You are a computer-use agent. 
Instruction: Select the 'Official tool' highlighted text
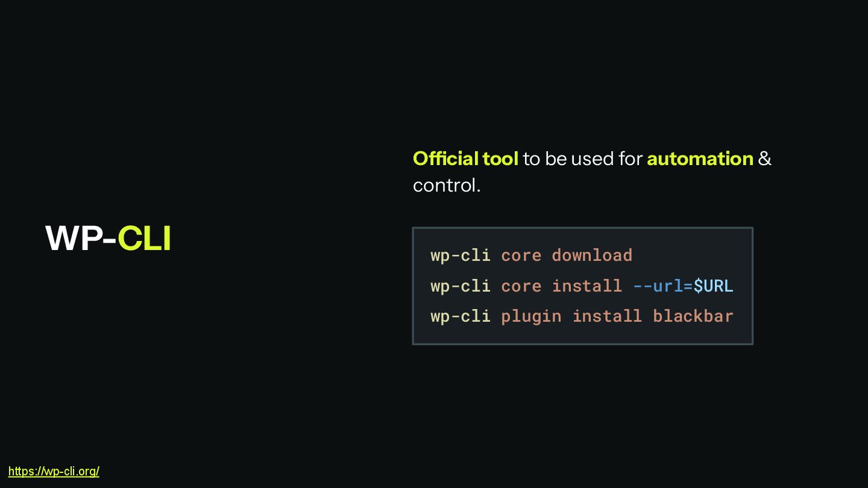click(x=465, y=158)
